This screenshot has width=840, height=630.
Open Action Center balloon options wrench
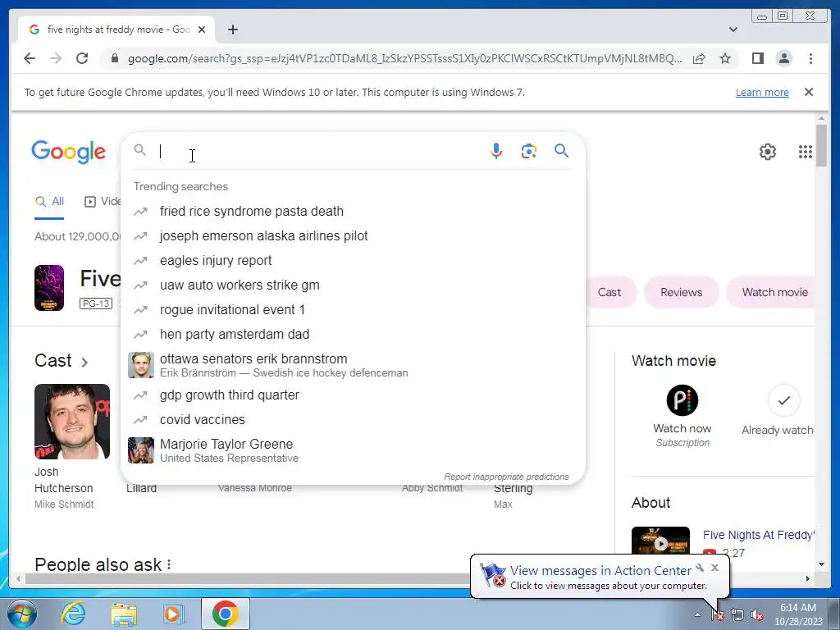700,568
